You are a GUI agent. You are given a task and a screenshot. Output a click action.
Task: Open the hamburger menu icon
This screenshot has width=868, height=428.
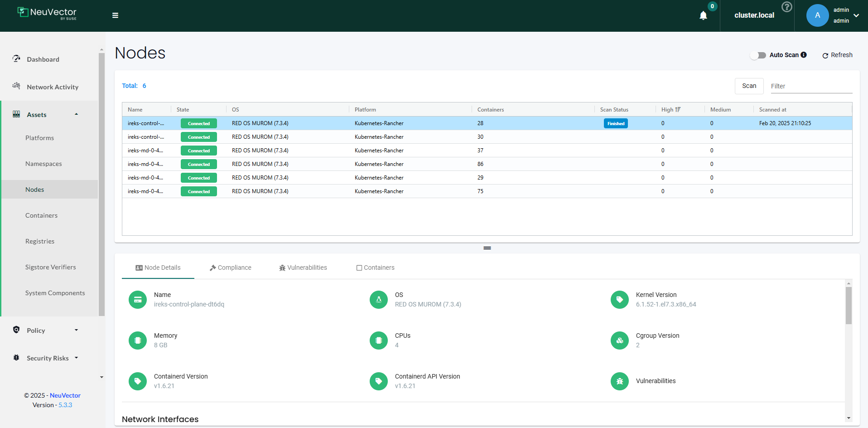(x=115, y=15)
